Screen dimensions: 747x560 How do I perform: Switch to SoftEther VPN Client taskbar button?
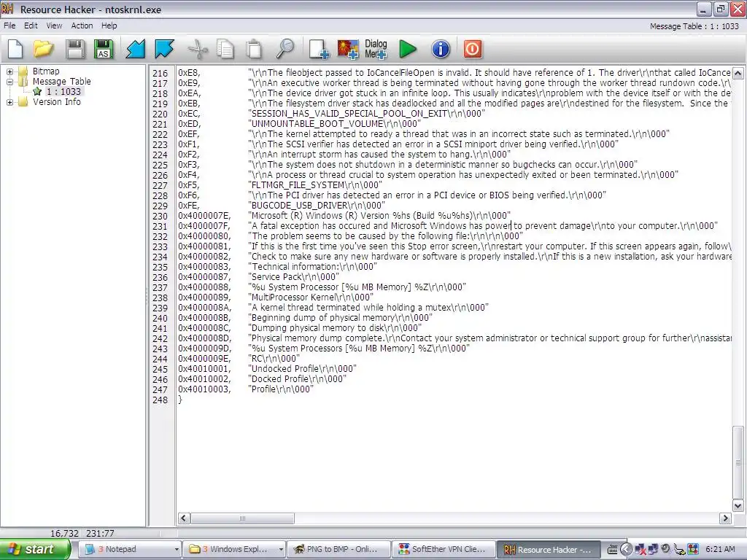pyautogui.click(x=443, y=550)
